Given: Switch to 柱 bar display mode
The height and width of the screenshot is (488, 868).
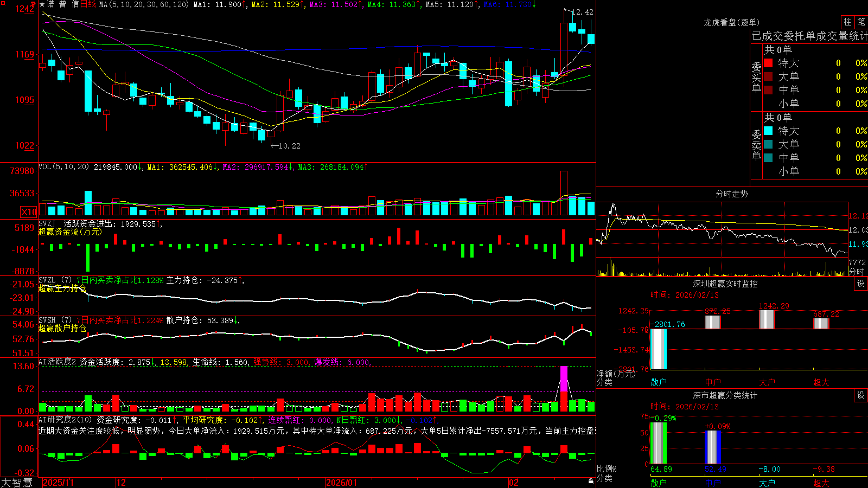Looking at the screenshot, I should click(x=847, y=22).
